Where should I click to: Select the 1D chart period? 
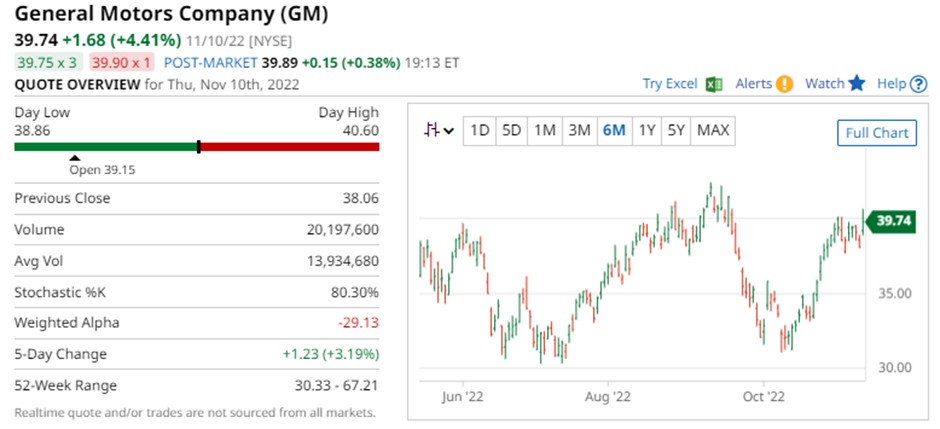click(480, 130)
